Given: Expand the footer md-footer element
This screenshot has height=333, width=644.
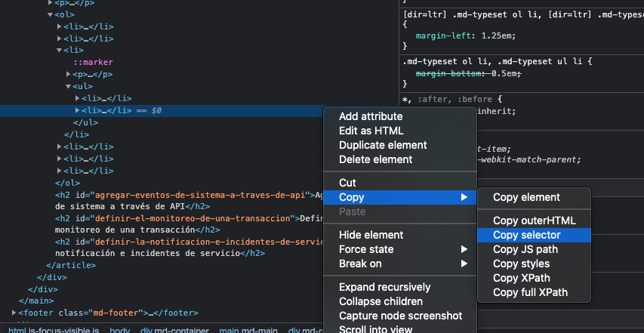Looking at the screenshot, I should 14,313.
